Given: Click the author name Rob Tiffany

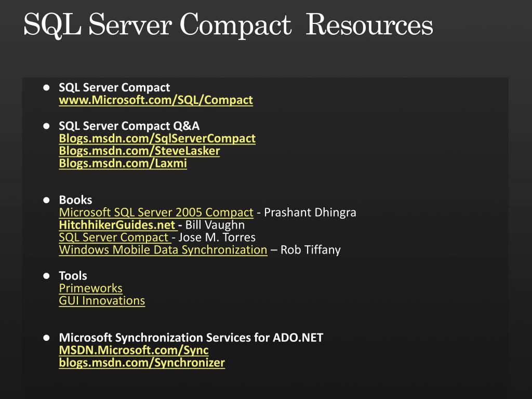Looking at the screenshot, I should [x=311, y=250].
